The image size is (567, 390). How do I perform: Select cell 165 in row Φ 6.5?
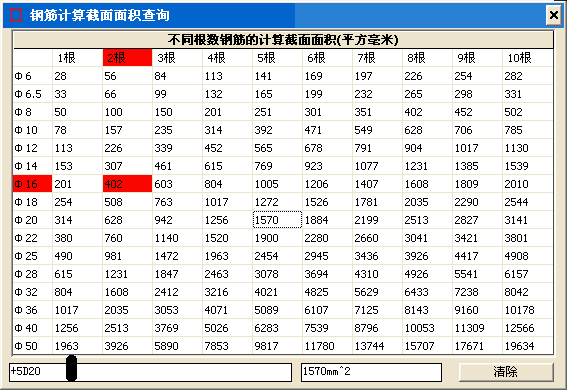click(277, 94)
